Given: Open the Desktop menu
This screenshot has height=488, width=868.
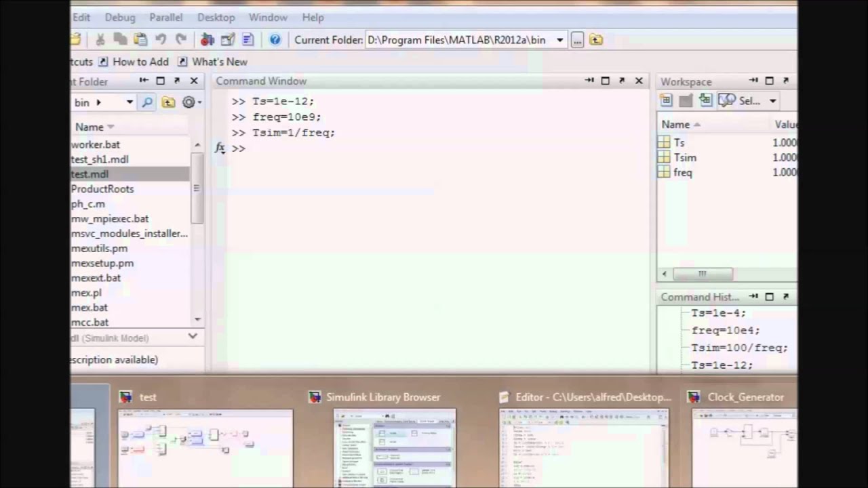Looking at the screenshot, I should coord(216,18).
